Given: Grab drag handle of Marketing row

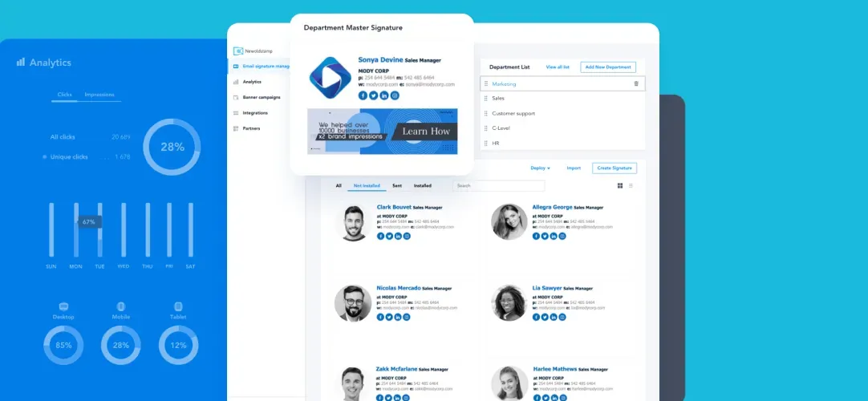Looking at the screenshot, I should coord(486,84).
